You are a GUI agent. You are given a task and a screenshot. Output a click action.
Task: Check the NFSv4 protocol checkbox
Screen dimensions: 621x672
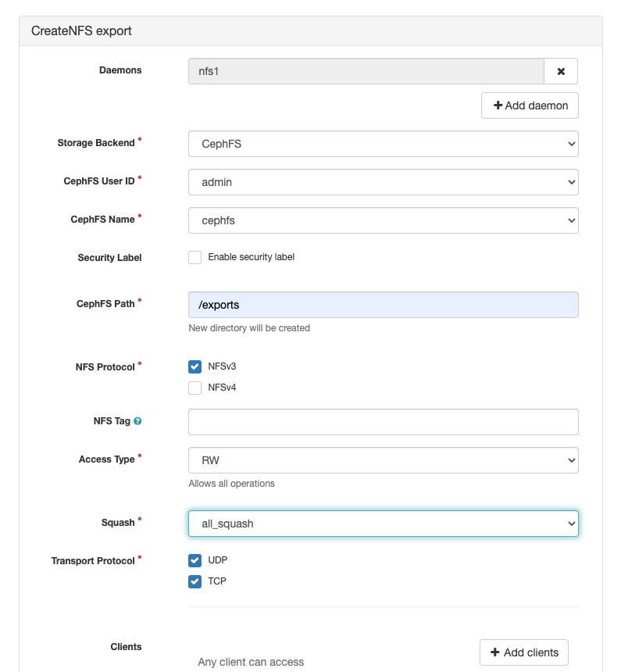(195, 388)
